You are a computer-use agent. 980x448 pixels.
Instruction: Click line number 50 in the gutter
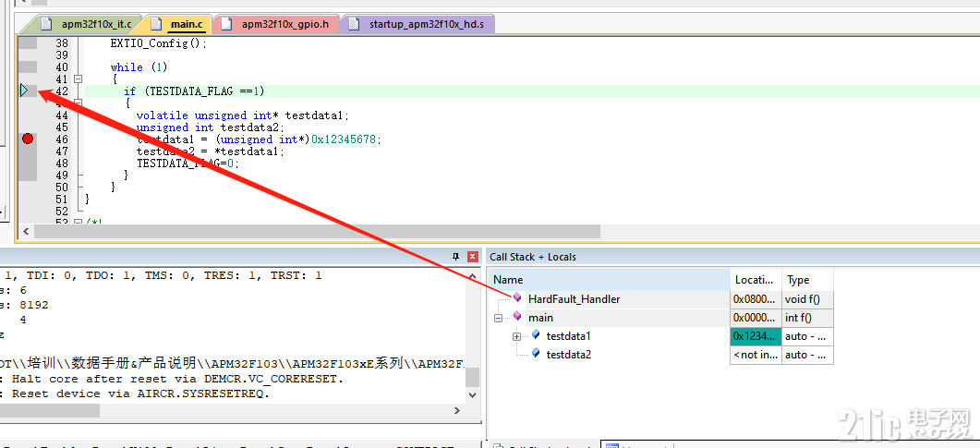(62, 187)
